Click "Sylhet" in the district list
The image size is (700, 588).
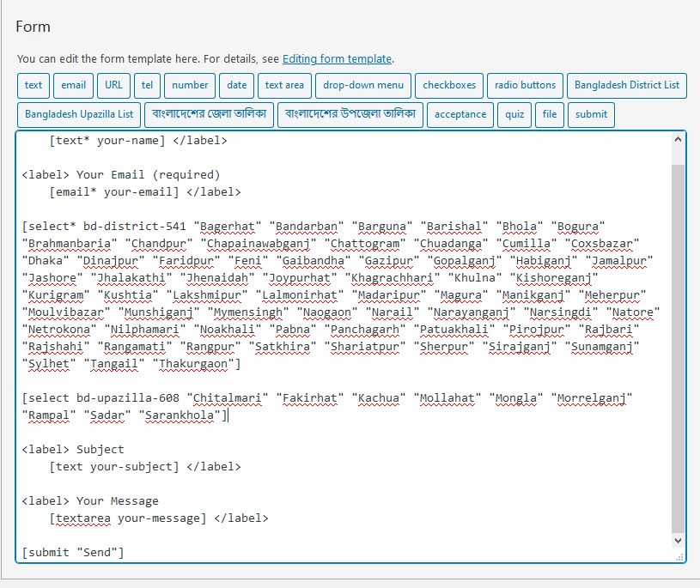(x=49, y=364)
